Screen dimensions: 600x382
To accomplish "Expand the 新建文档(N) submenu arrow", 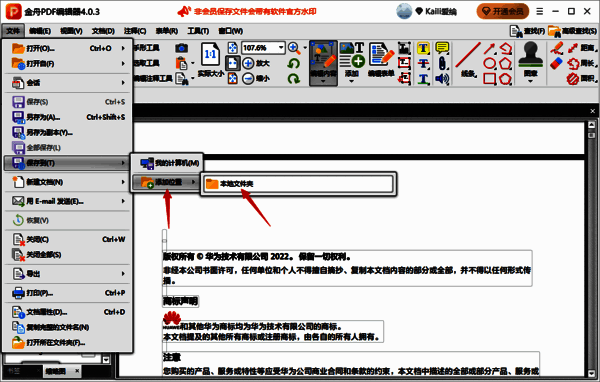I will tap(123, 182).
